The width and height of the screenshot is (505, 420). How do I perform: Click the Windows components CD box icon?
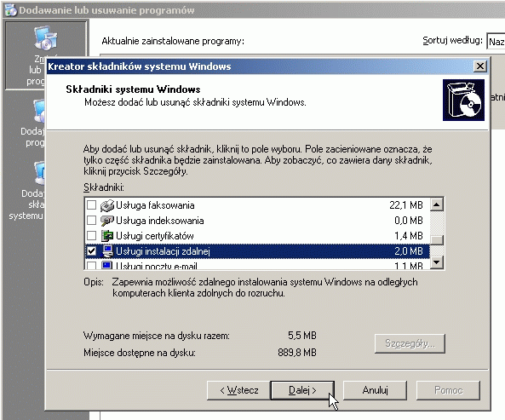tap(463, 101)
